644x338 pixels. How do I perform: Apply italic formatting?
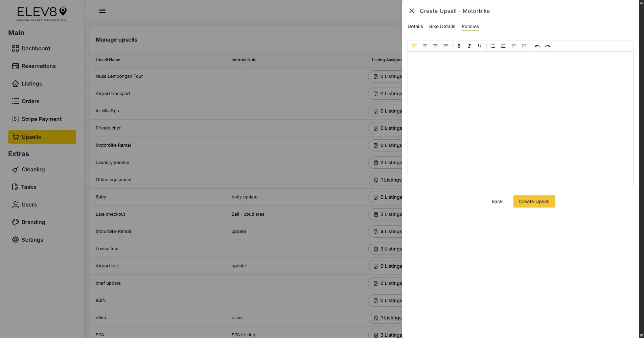pyautogui.click(x=469, y=46)
